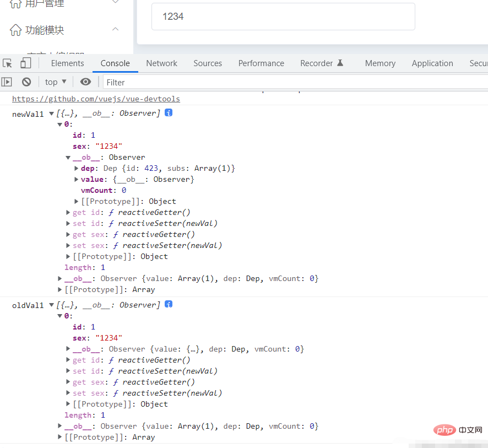Open the vue-devtools GitHub link
This screenshot has height=448, width=488.
(x=96, y=99)
